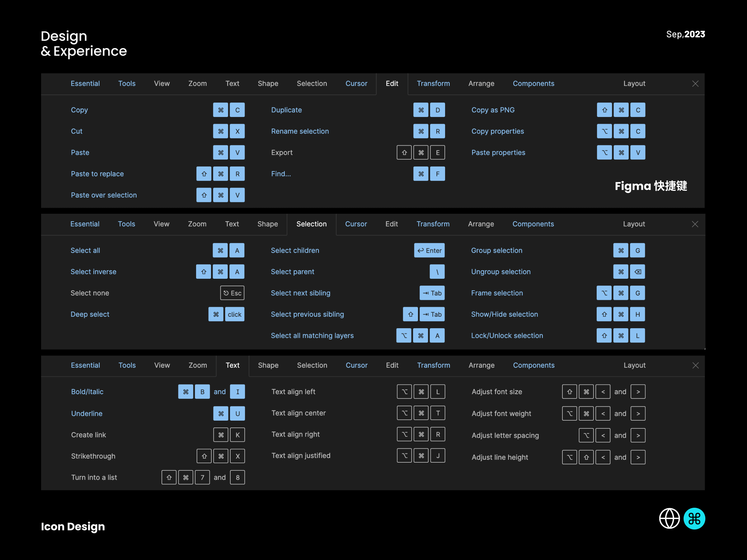
Task: Click the Strikethrough text
Action: pos(93,456)
